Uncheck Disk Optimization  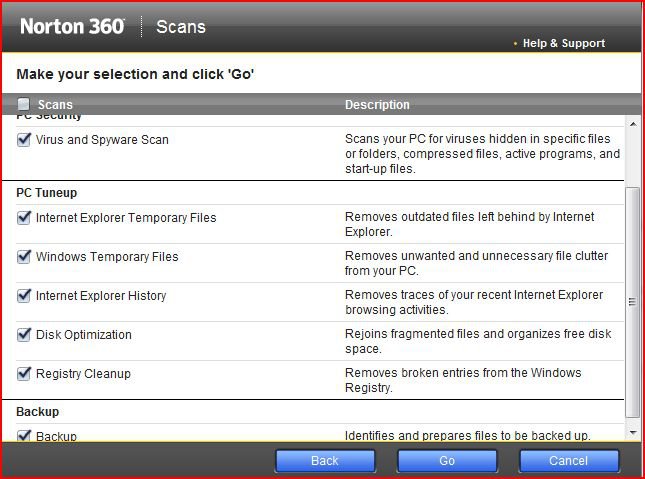24,335
